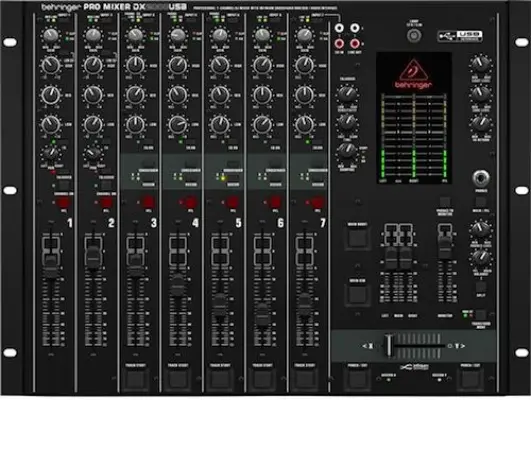Toggle the red PFL button on channel 1

[x=64, y=202]
